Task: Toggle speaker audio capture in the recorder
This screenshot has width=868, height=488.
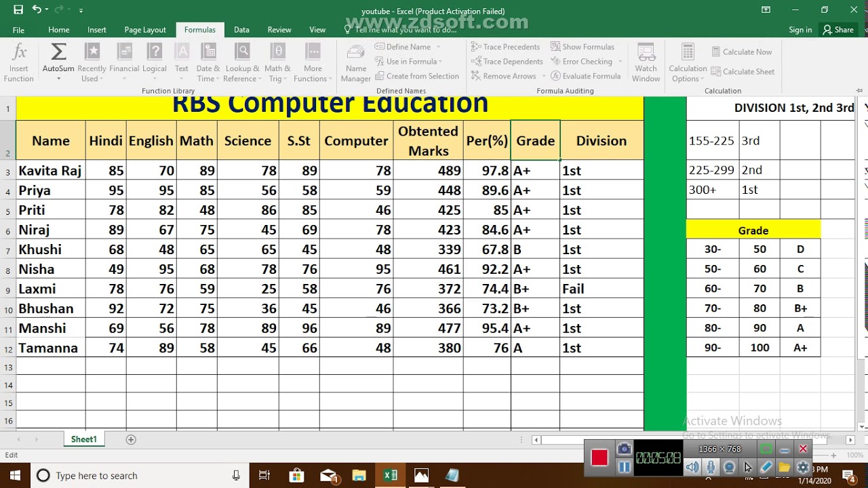Action: point(692,467)
